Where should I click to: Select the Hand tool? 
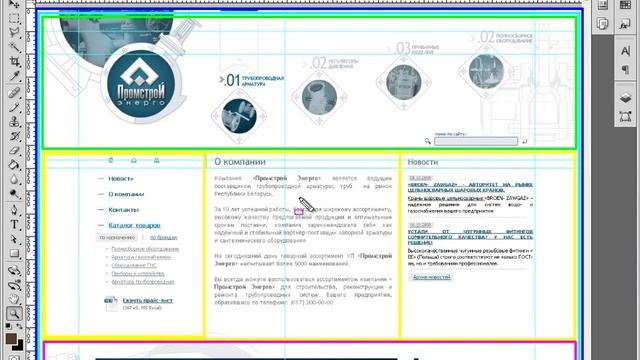[14, 299]
